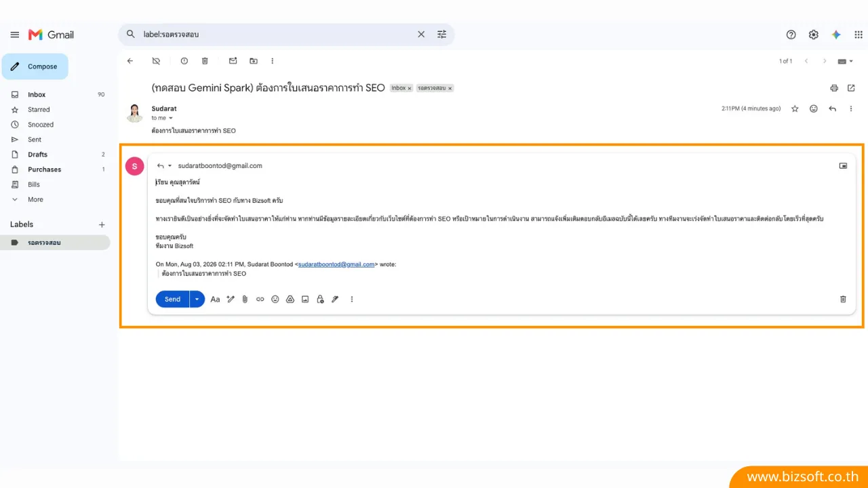The image size is (868, 488).
Task: Report the email as spam
Action: (184, 61)
